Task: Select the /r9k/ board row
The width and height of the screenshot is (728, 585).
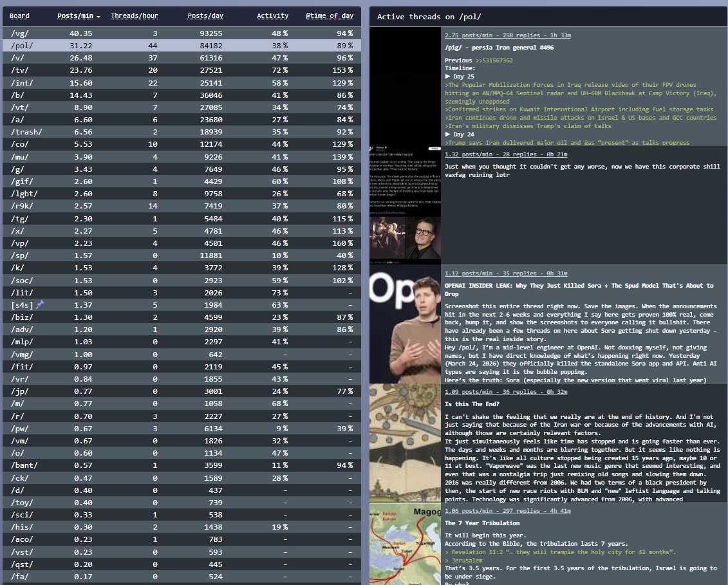Action: pos(182,206)
